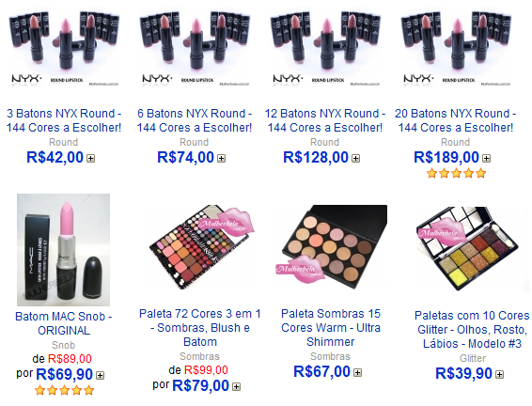Click the plus icon beside R$42,00

point(90,159)
